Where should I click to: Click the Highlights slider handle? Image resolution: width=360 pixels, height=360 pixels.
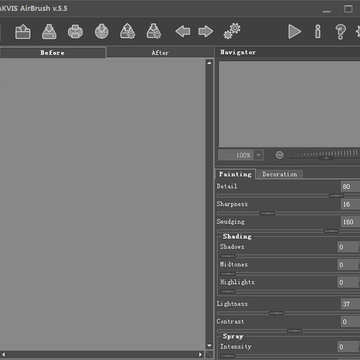pyautogui.click(x=228, y=291)
